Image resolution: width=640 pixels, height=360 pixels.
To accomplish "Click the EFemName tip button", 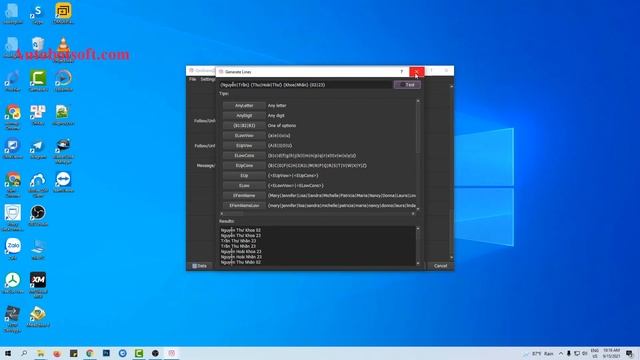I will 244,196.
